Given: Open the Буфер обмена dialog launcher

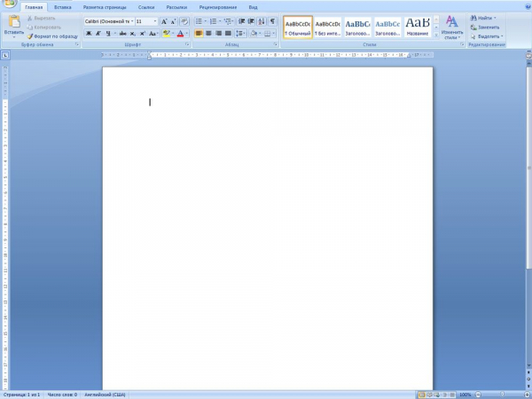Looking at the screenshot, I should (x=77, y=44).
